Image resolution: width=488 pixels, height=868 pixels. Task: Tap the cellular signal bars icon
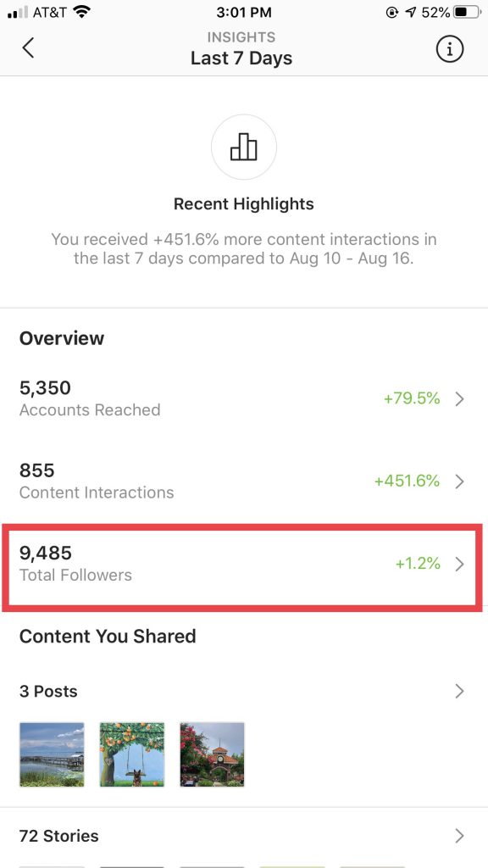coord(18,12)
